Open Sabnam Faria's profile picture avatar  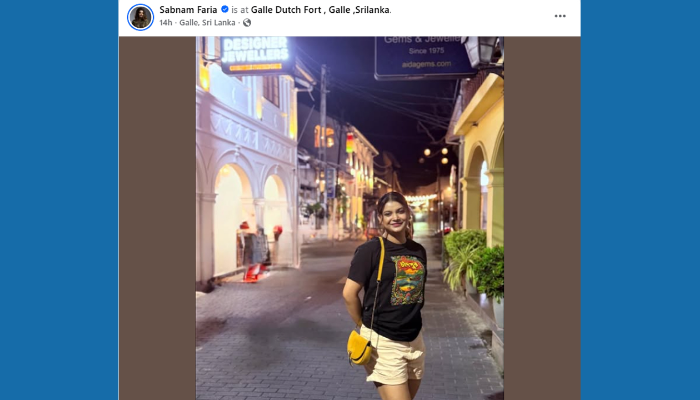pos(141,17)
